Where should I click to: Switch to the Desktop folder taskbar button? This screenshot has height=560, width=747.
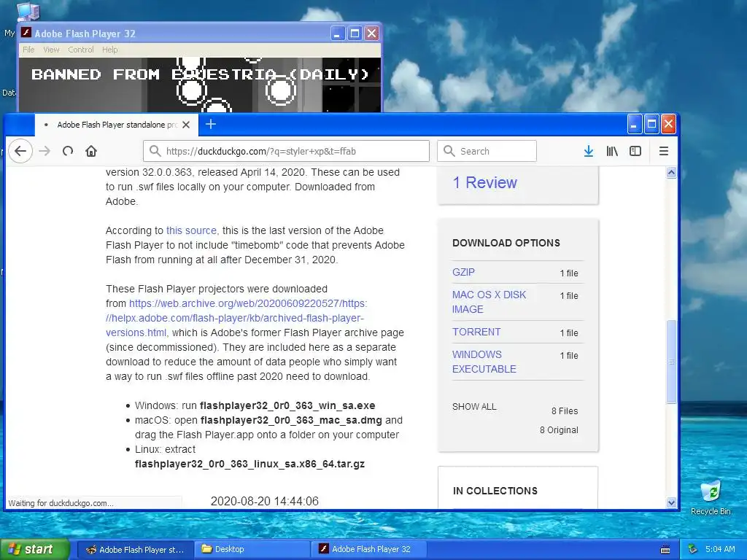(x=252, y=550)
